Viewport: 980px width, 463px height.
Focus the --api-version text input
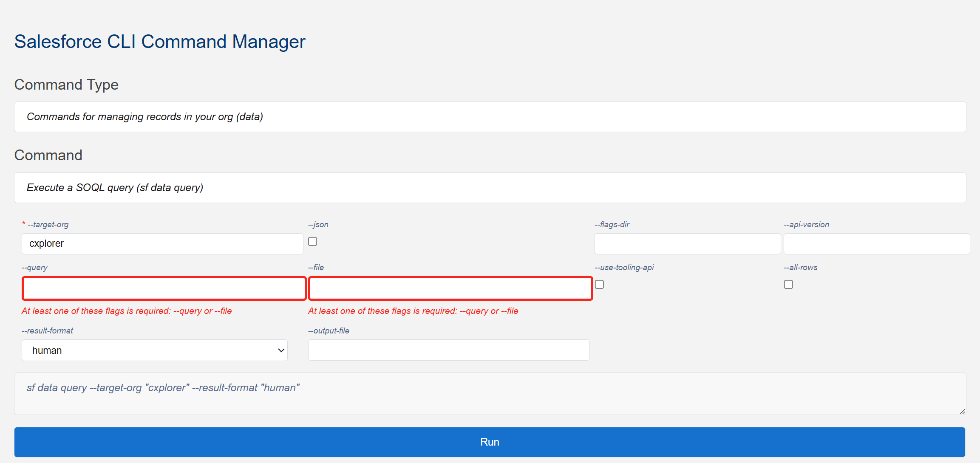click(876, 244)
